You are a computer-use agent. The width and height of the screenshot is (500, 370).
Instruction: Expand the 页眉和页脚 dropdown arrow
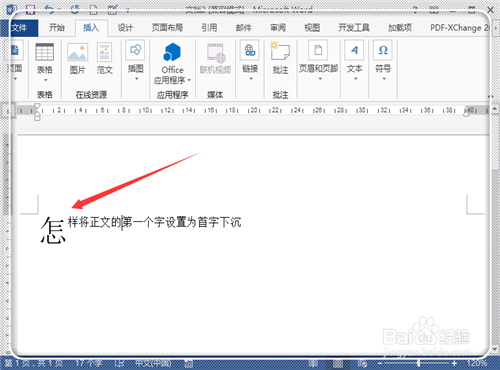(x=320, y=79)
